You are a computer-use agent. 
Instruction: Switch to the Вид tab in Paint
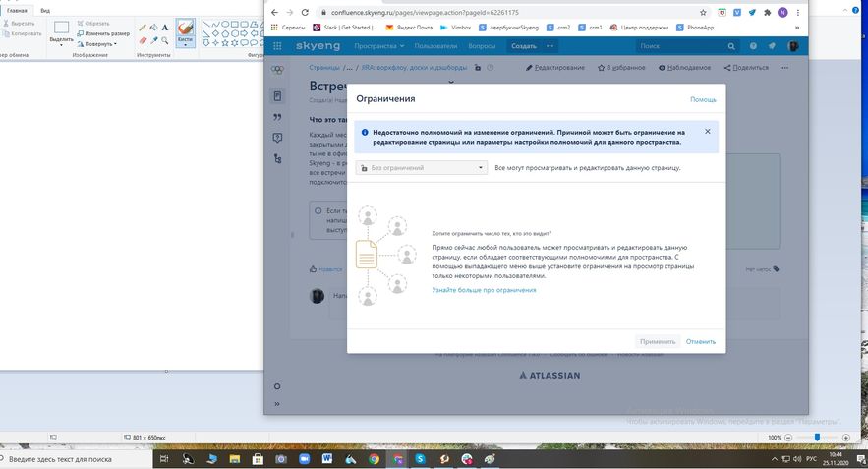coord(45,11)
